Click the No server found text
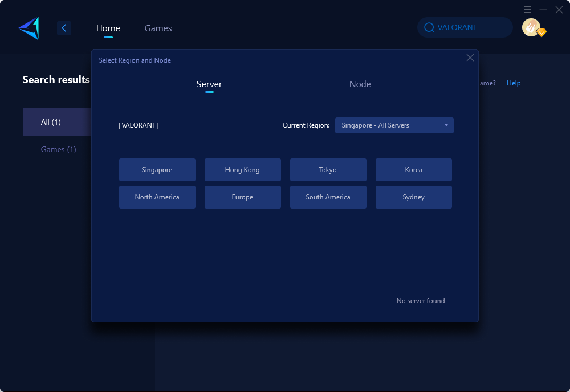This screenshot has height=392, width=570. click(x=421, y=301)
